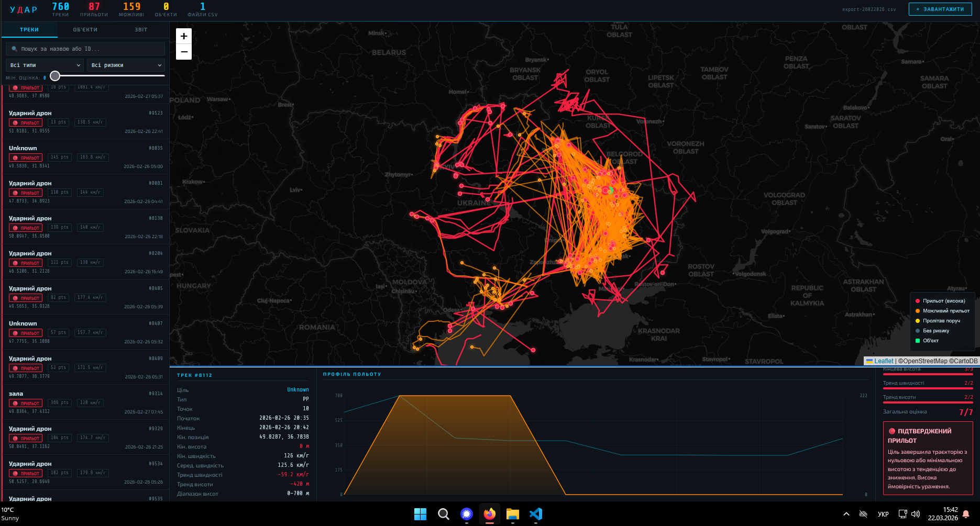Open the volume control in tray
The image size is (980, 526).
pos(916,514)
